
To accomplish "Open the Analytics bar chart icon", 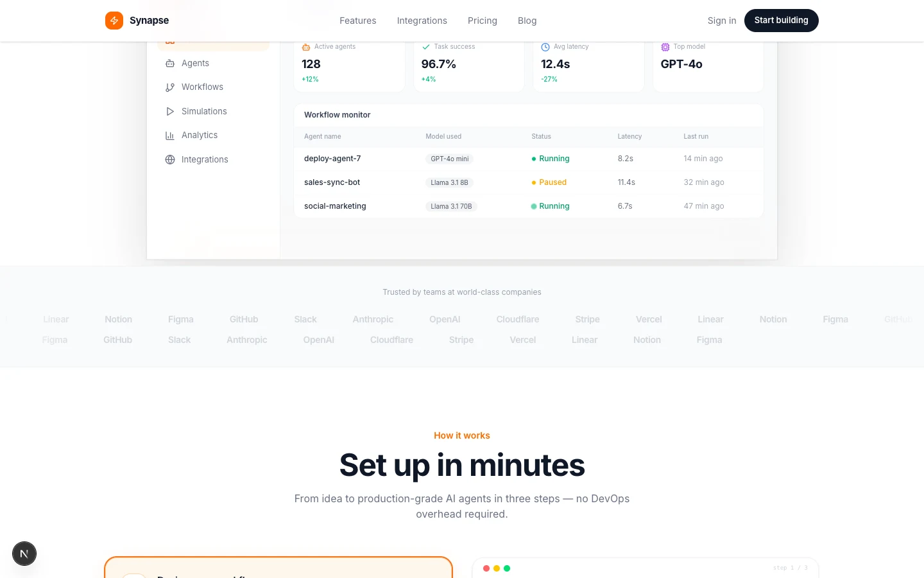I will (170, 136).
